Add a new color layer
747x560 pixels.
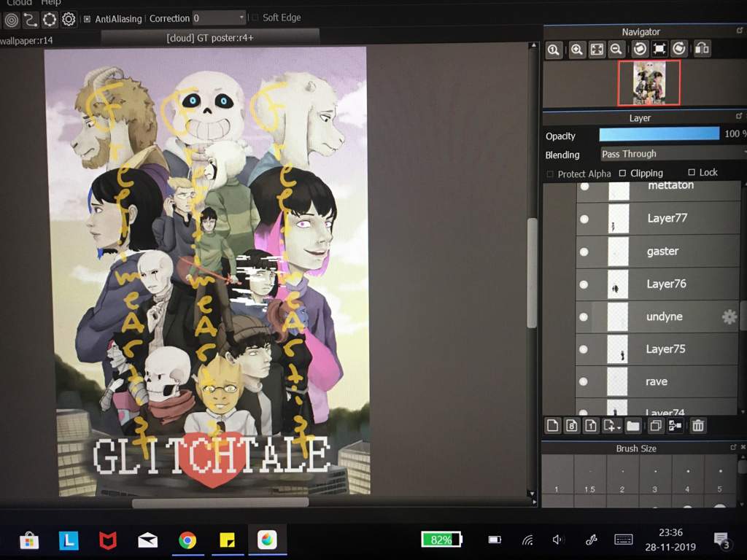pos(553,425)
